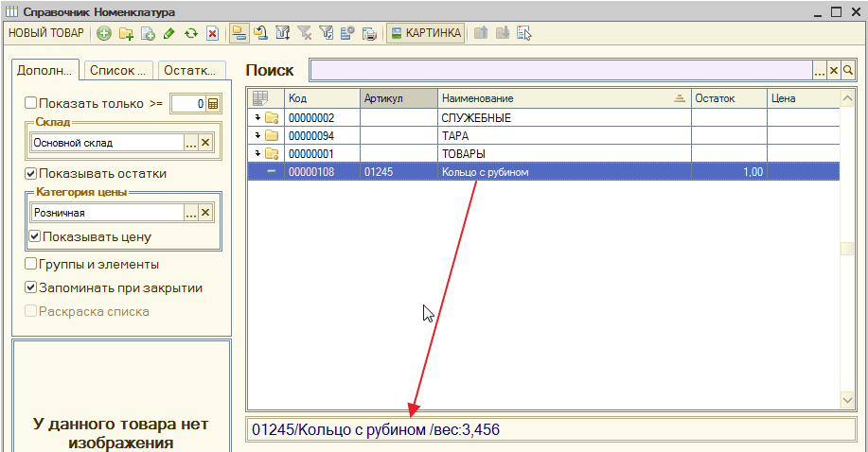Open list settings icon with gear
This screenshot has width=868, height=452.
pyautogui.click(x=347, y=33)
